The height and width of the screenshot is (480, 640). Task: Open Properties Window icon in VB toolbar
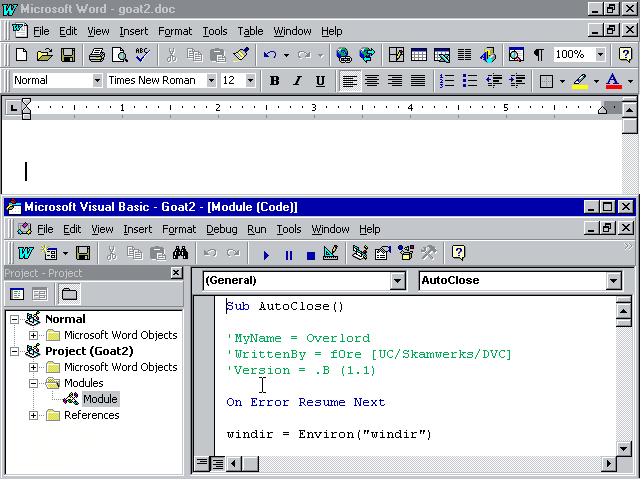[383, 253]
